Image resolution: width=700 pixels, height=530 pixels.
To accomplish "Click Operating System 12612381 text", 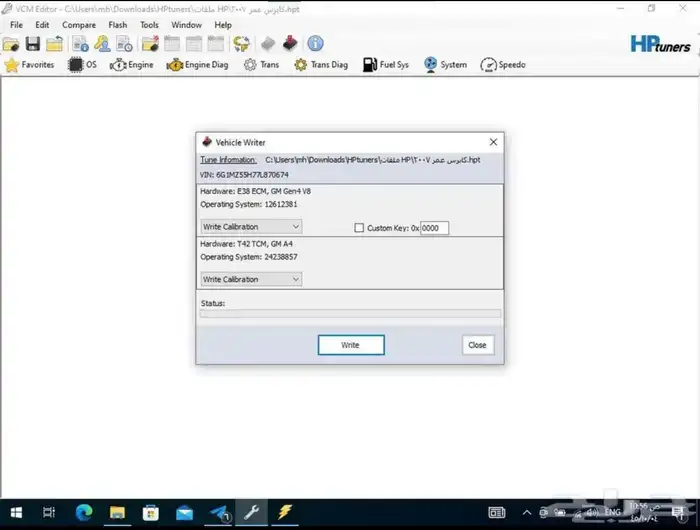I will pos(249,204).
